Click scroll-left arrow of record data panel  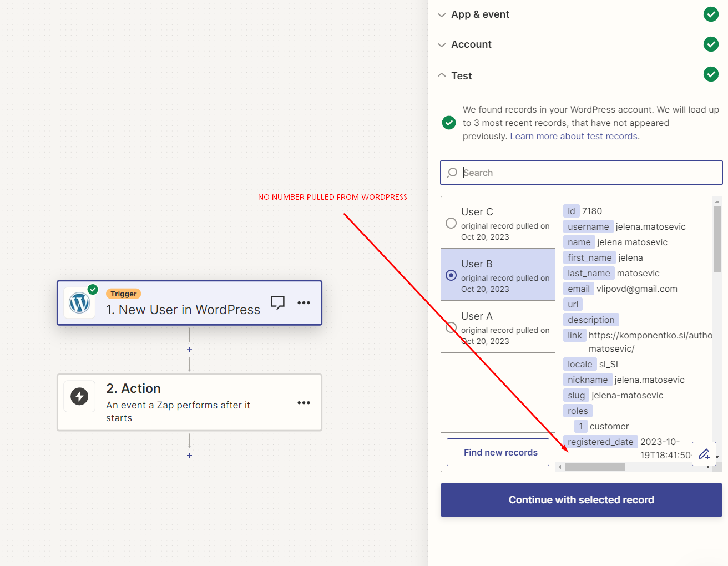(560, 467)
